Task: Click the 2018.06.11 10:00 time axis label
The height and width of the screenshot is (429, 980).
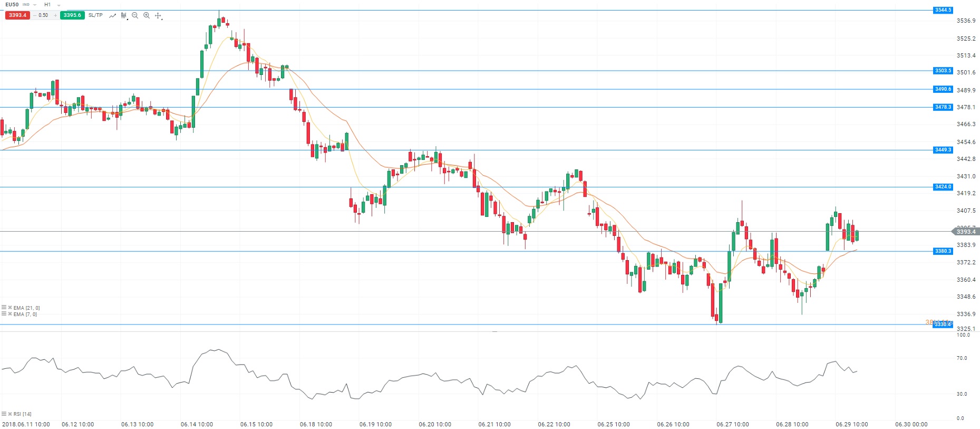Action: point(26,424)
